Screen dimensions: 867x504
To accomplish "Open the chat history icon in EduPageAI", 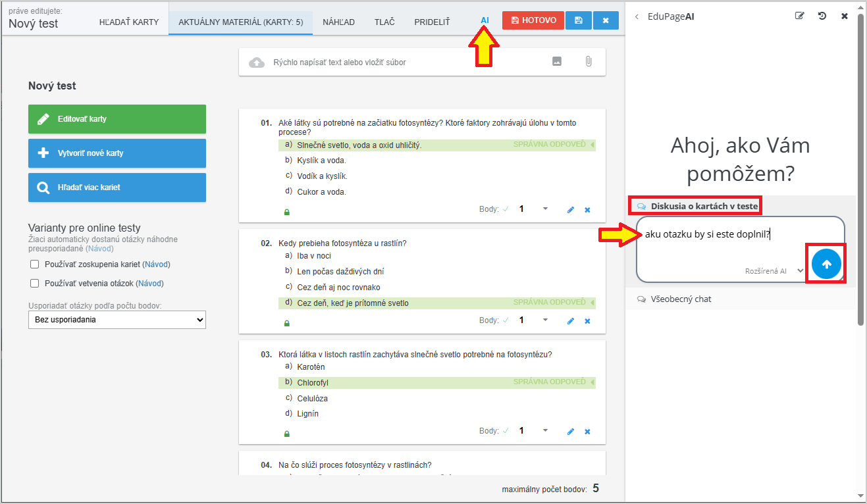I will click(x=822, y=16).
